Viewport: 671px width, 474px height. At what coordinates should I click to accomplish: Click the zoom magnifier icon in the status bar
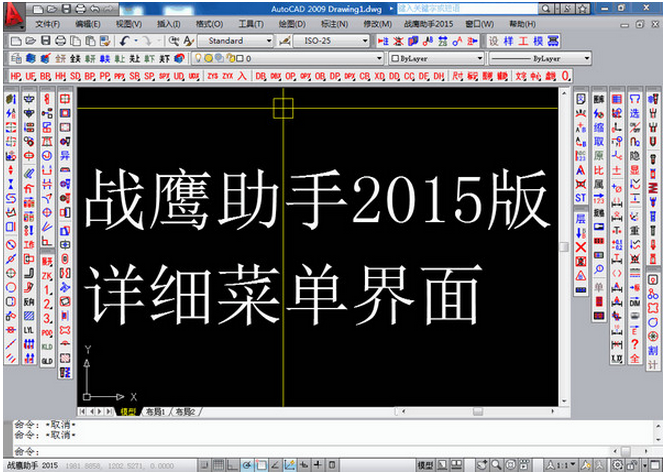click(496, 465)
